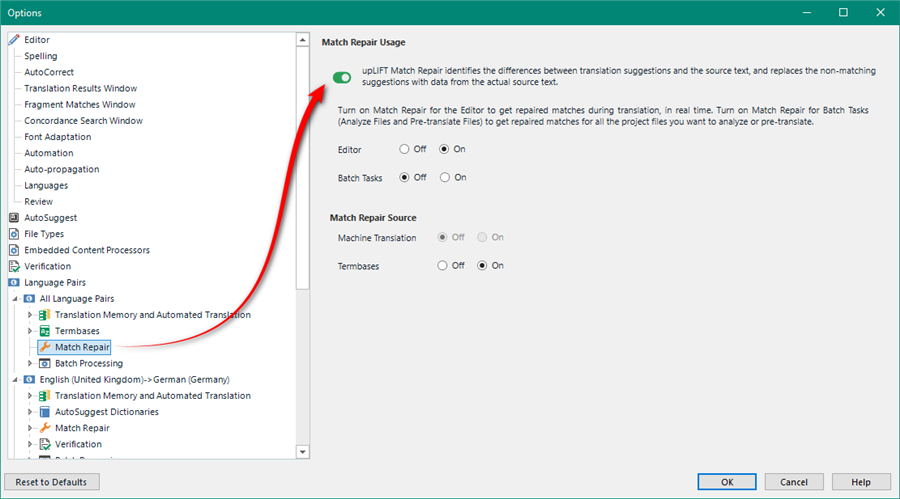
Task: Expand Translation Memory under English->German
Action: [30, 396]
